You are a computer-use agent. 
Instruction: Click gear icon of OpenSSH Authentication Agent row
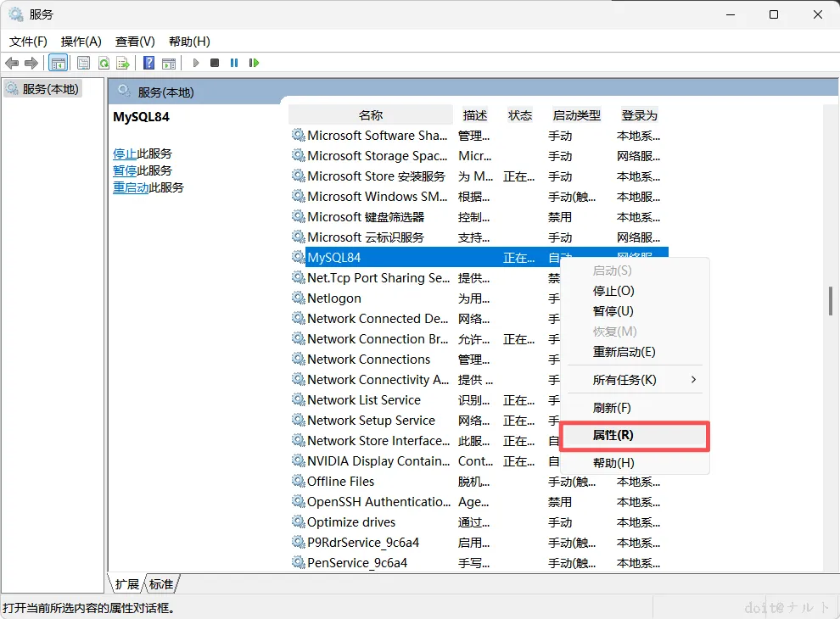click(x=299, y=501)
